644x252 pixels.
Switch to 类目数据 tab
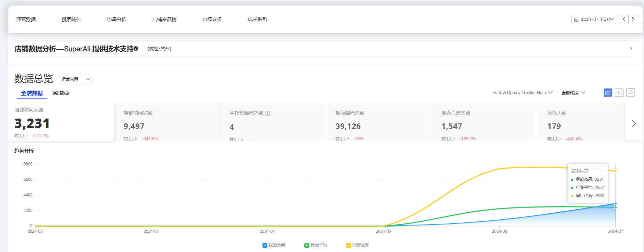pos(61,93)
